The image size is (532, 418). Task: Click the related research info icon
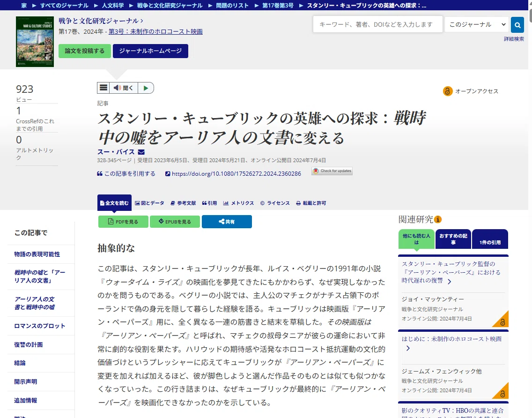438,219
